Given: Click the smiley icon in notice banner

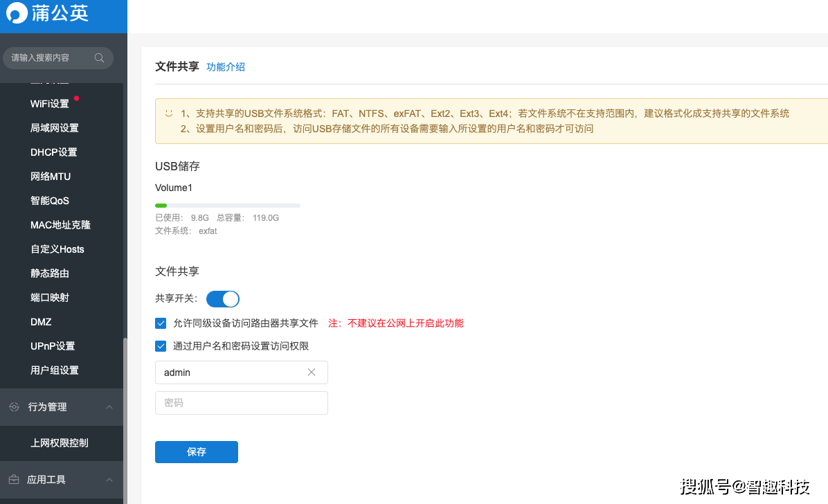Looking at the screenshot, I should [x=169, y=113].
